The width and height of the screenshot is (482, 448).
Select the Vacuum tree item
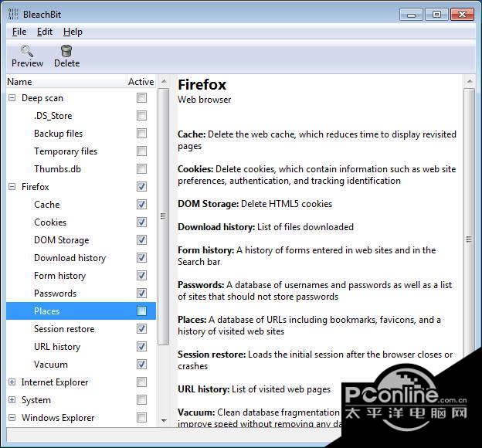point(51,365)
